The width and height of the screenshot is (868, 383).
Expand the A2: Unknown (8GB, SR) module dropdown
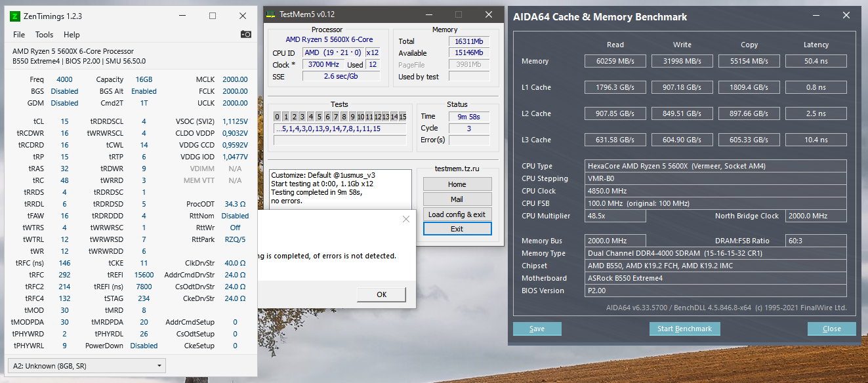[x=86, y=365]
